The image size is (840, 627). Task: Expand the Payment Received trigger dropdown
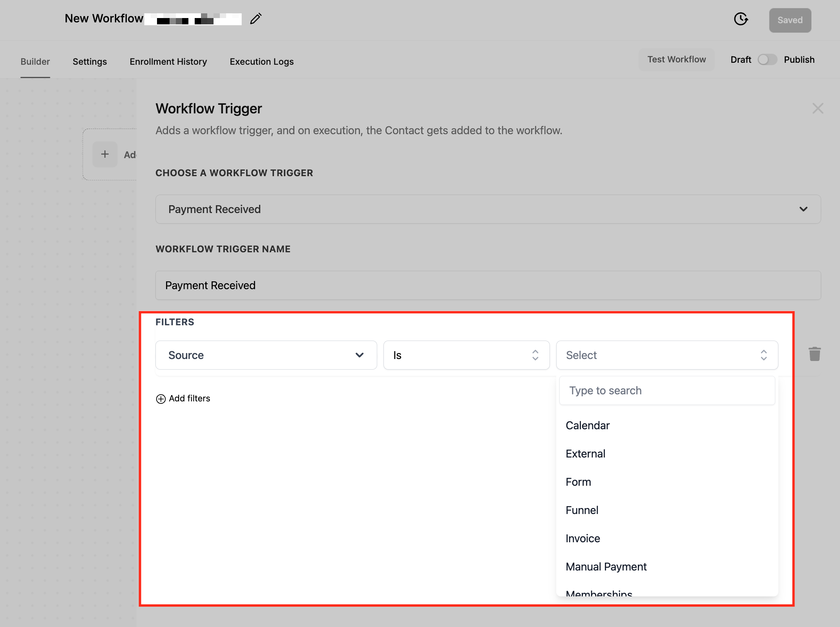coord(488,209)
